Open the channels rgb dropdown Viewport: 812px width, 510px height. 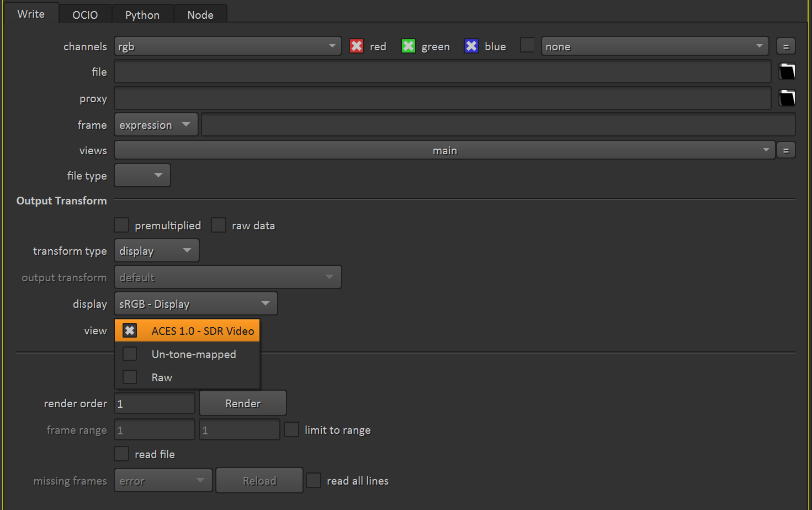point(227,46)
